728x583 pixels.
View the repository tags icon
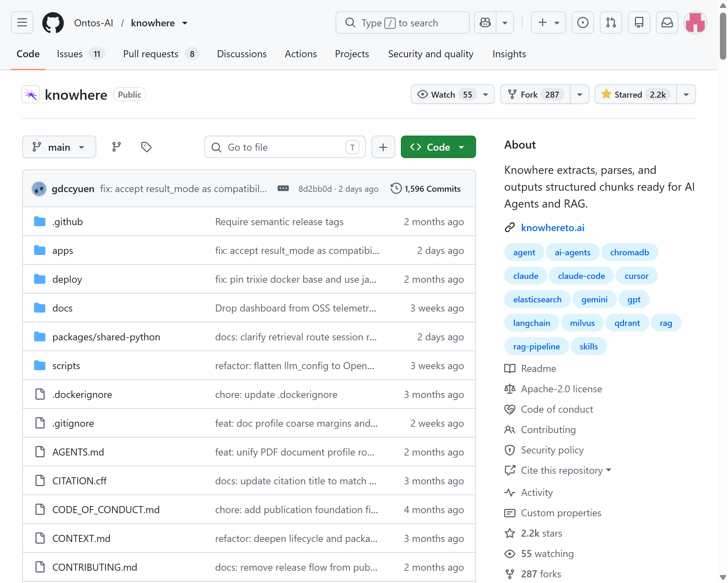click(146, 147)
